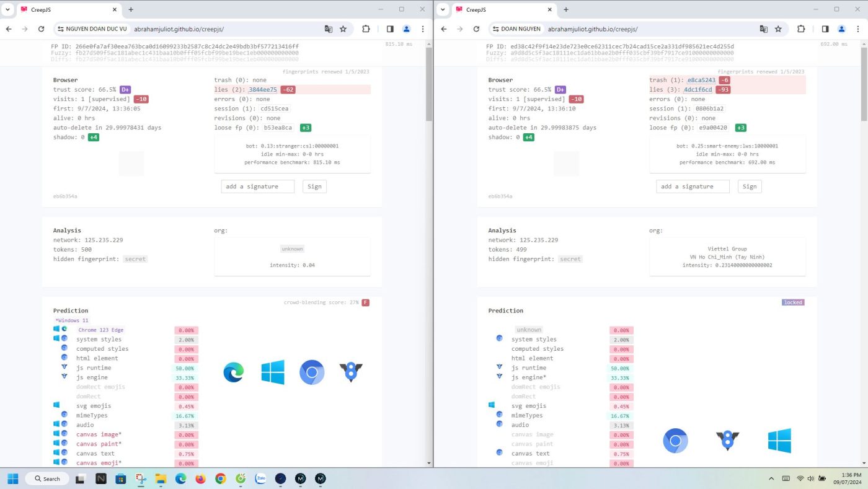The width and height of the screenshot is (868, 489).
Task: Open Firefox from the taskbar
Action: pyautogui.click(x=200, y=478)
